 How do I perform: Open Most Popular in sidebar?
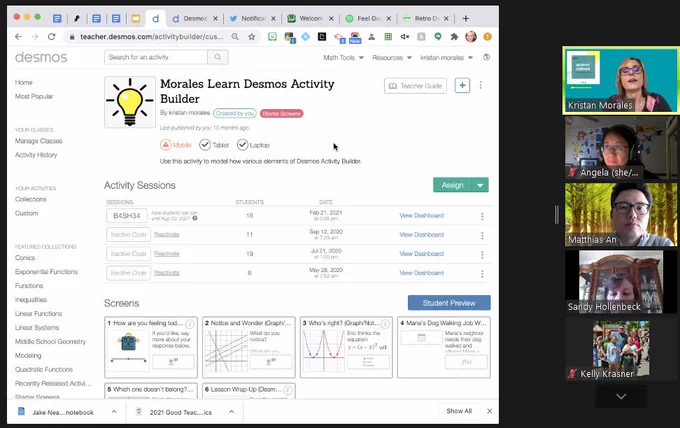(34, 96)
